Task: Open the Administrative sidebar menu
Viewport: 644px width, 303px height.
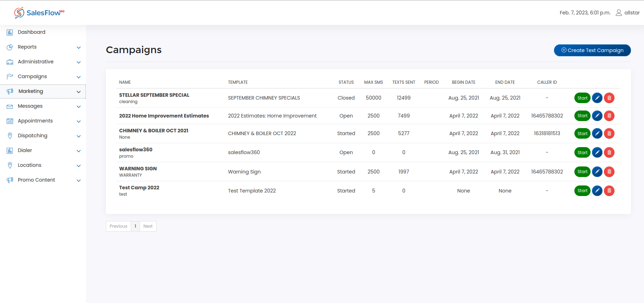Action: pyautogui.click(x=36, y=62)
